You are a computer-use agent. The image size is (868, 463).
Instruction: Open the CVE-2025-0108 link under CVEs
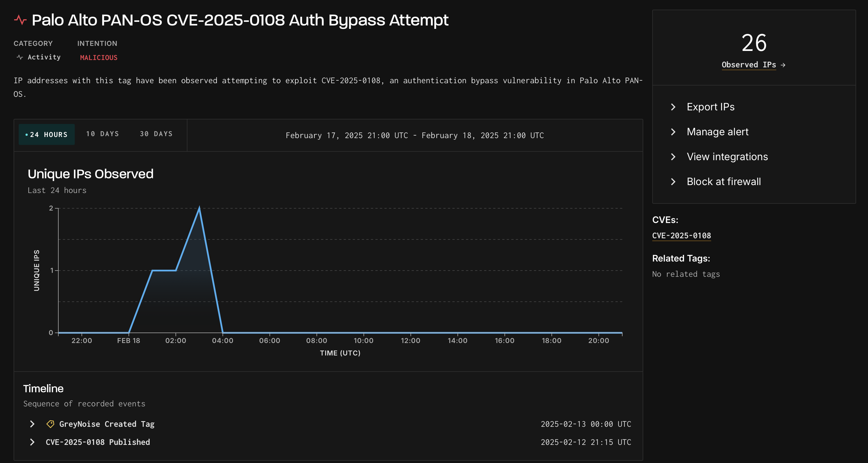click(681, 236)
